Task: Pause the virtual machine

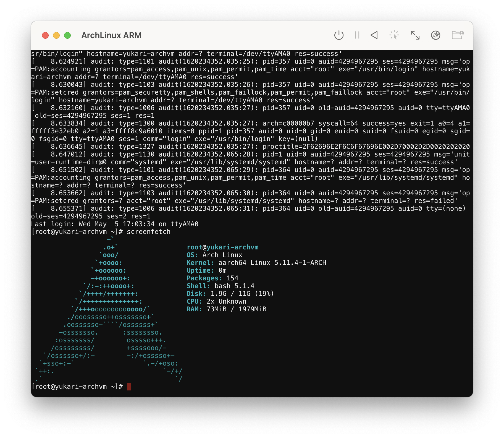Action: (x=357, y=35)
